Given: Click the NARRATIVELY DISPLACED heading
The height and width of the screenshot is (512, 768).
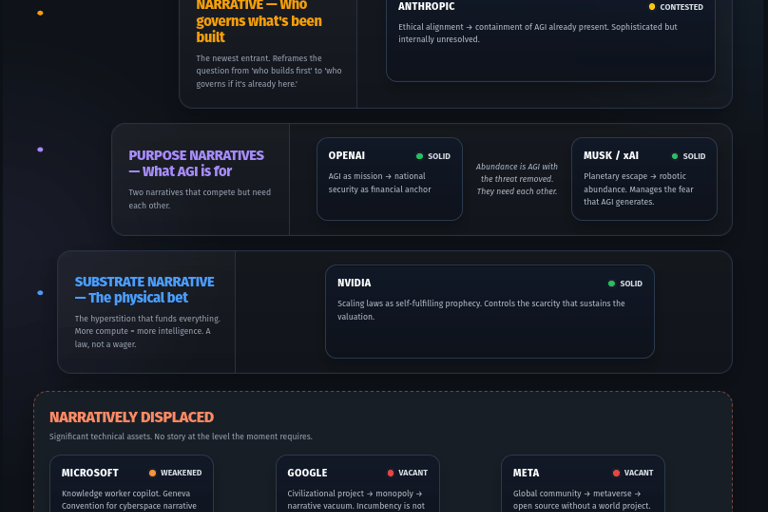Looking at the screenshot, I should tap(131, 417).
